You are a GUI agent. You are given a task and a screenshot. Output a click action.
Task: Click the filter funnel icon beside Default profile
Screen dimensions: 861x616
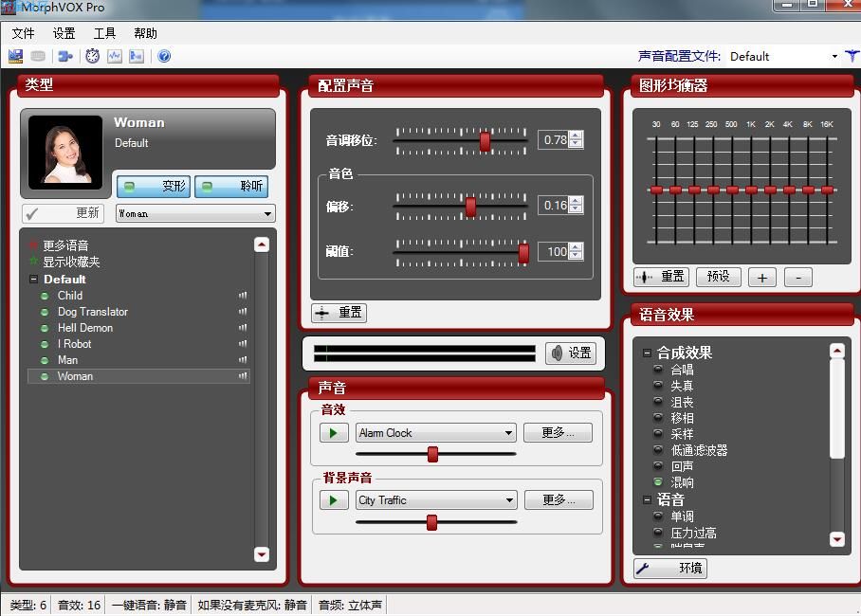(x=852, y=56)
